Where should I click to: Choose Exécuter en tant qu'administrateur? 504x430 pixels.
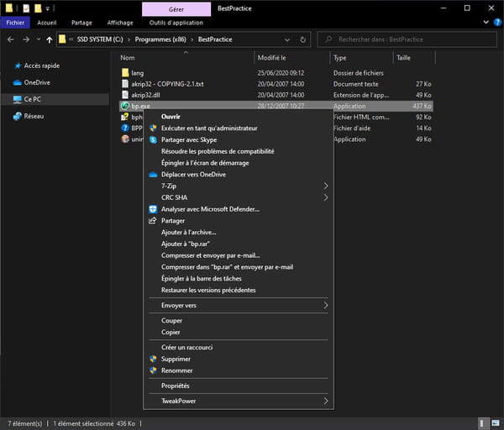pyautogui.click(x=239, y=128)
